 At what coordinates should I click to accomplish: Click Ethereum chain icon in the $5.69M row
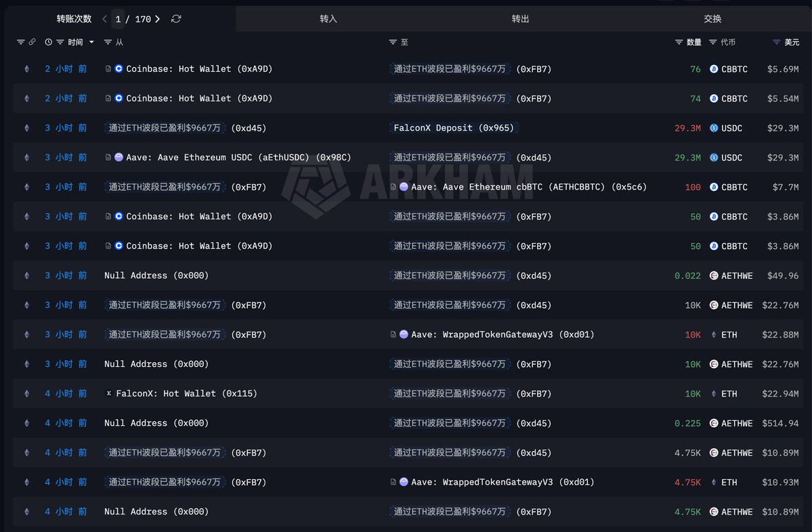[x=27, y=69]
